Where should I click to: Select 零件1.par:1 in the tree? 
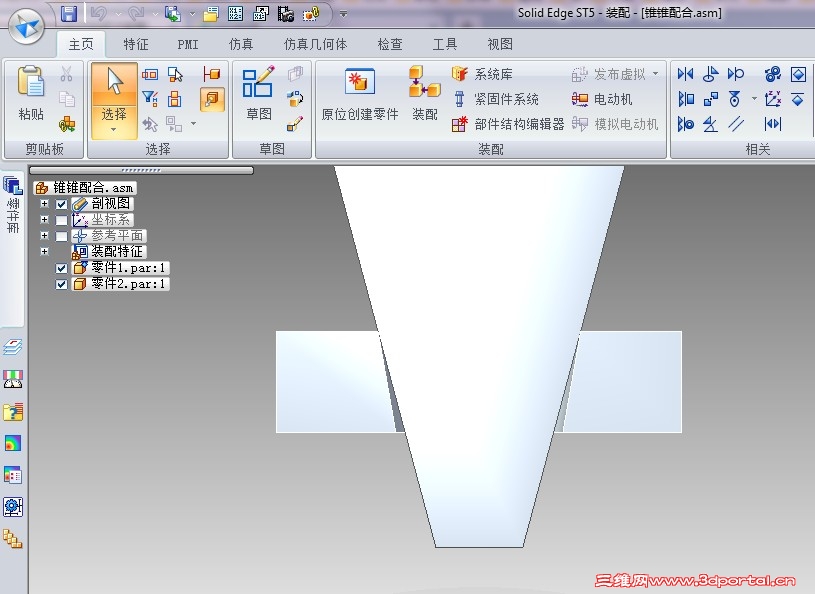121,268
